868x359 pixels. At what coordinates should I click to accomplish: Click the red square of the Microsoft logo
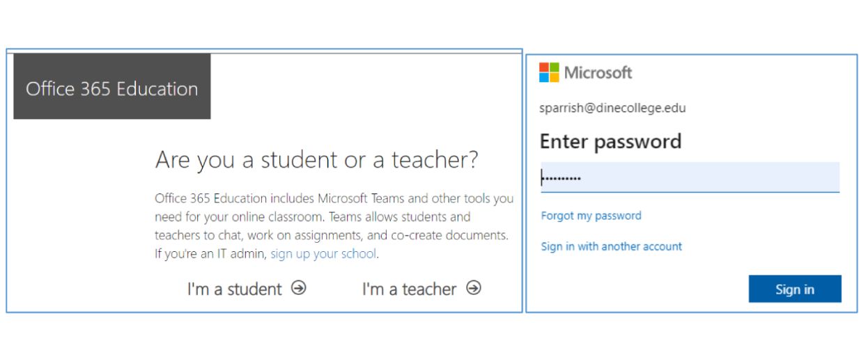[x=544, y=67]
